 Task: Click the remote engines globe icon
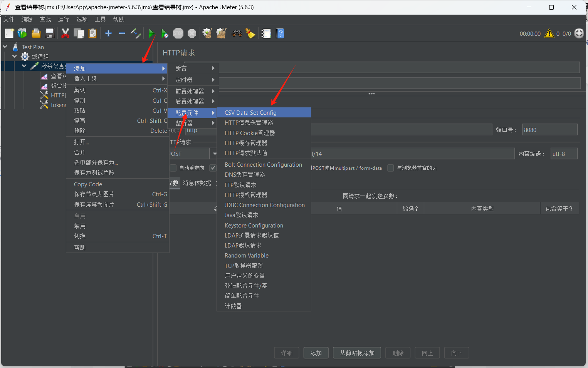click(x=579, y=33)
